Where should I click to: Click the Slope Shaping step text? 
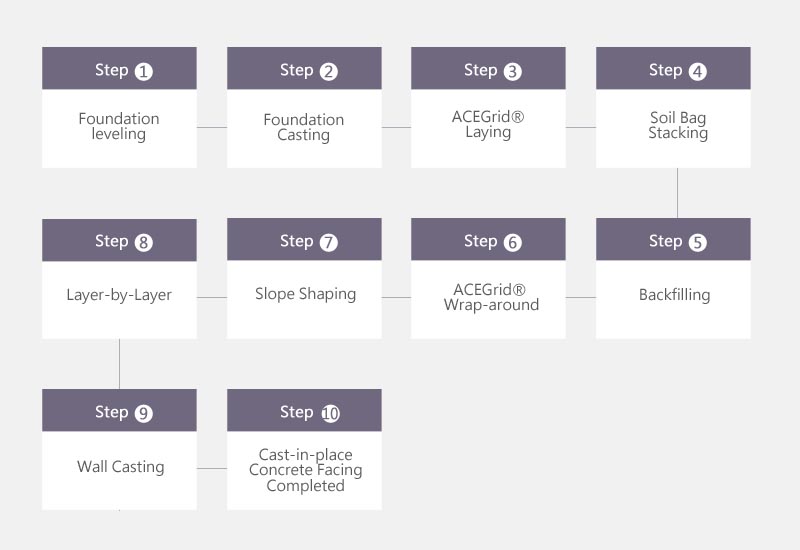tap(305, 294)
